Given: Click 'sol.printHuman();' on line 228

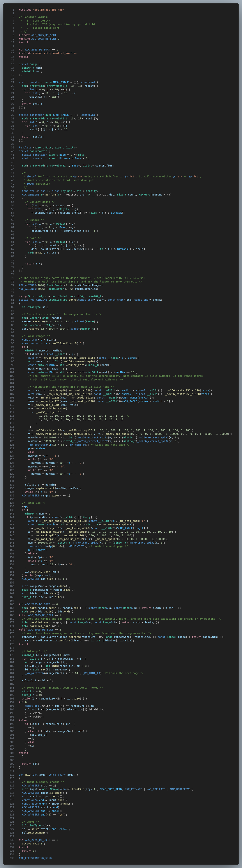Looking at the screenshot, I should tap(35, 833).
